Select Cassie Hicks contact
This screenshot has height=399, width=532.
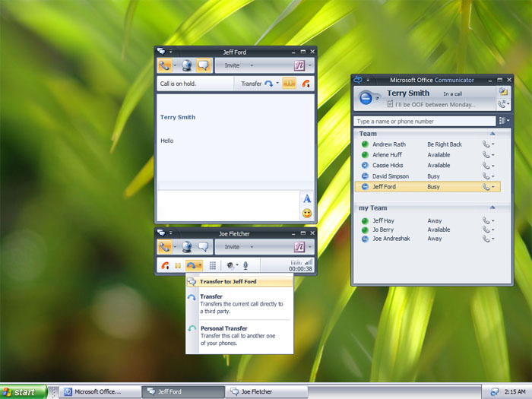tap(427, 165)
